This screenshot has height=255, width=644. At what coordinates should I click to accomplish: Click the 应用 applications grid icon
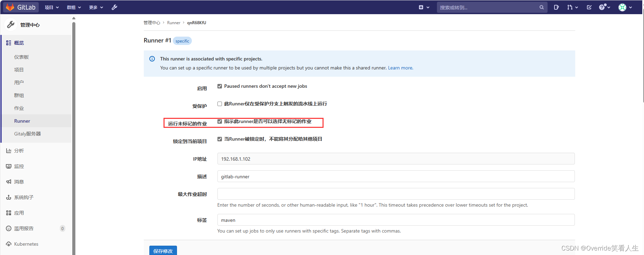point(9,213)
